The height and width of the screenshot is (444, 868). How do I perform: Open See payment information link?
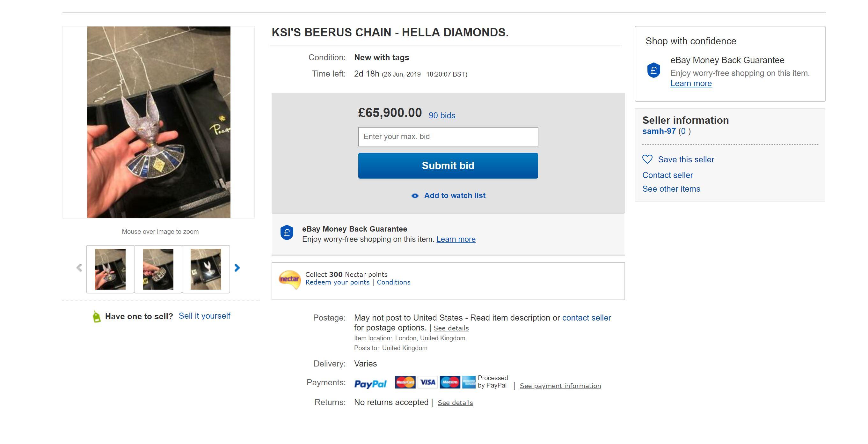(x=560, y=386)
